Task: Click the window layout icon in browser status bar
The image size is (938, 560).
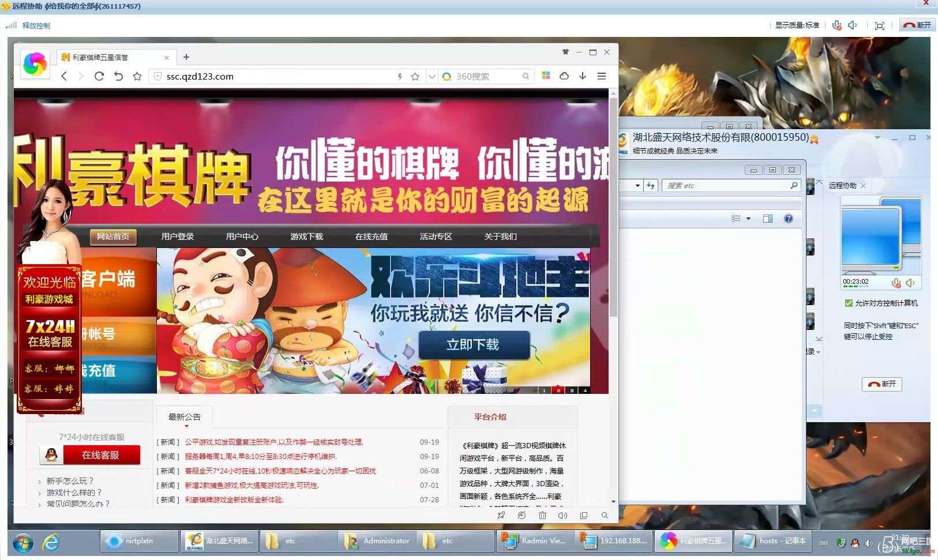Action: pos(584,516)
